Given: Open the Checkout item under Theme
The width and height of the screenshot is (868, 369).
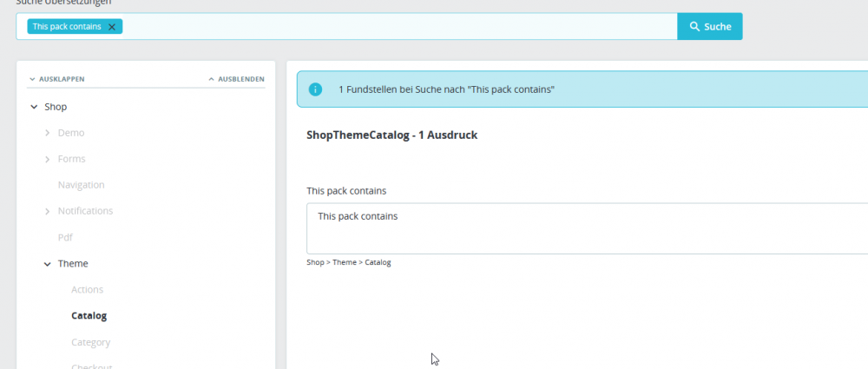Looking at the screenshot, I should coord(91,366).
